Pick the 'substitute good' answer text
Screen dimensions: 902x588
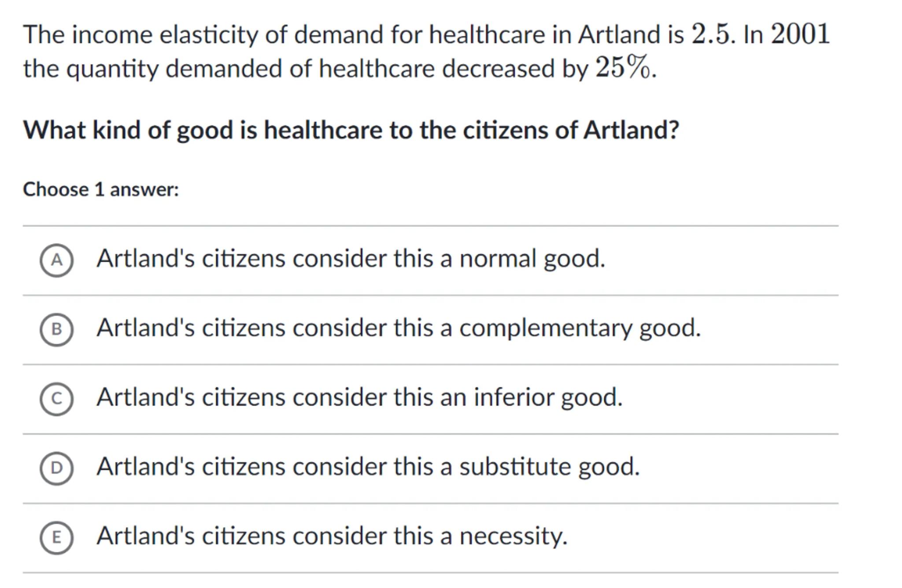[368, 466]
